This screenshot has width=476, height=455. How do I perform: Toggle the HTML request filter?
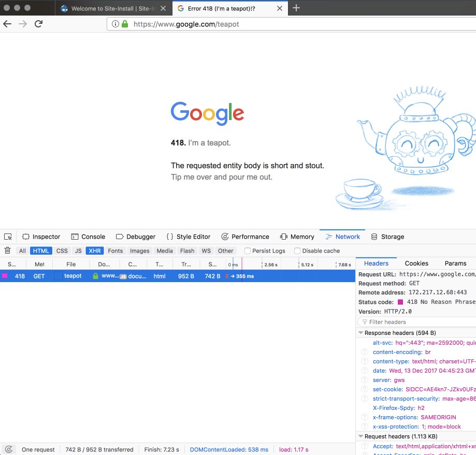click(41, 251)
